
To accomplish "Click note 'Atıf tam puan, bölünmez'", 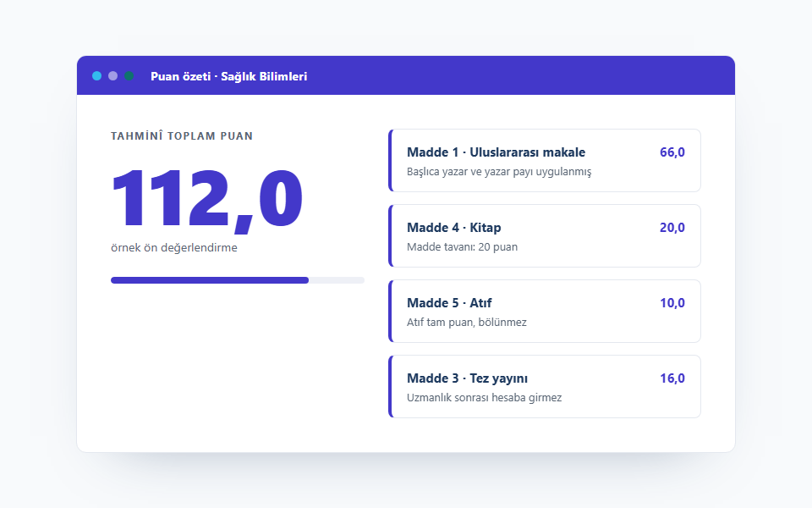I will click(467, 323).
